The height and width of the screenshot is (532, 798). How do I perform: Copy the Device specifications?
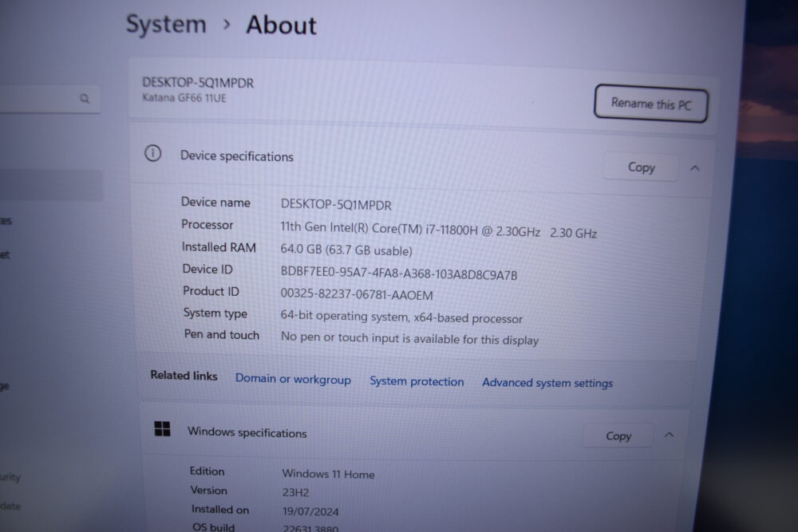pos(641,167)
